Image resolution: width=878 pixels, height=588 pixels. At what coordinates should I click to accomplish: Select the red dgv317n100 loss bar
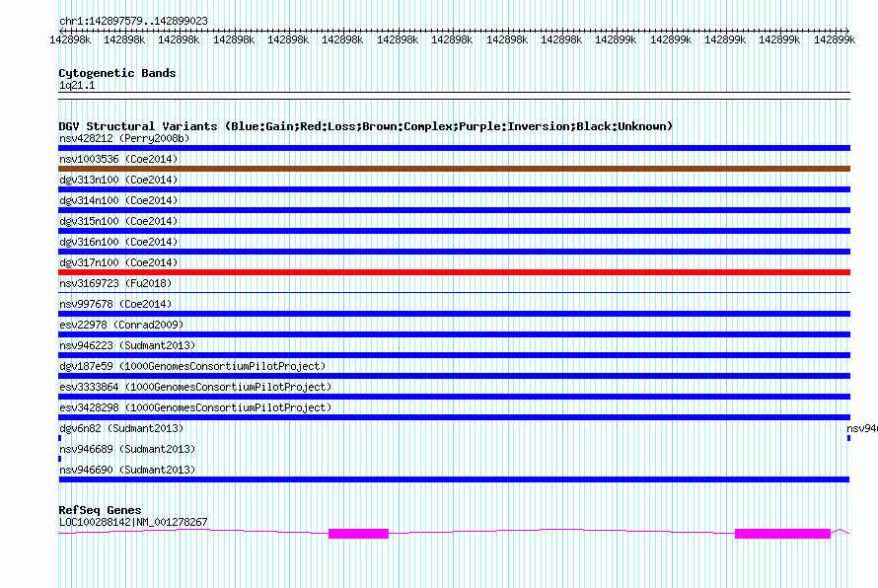(454, 272)
